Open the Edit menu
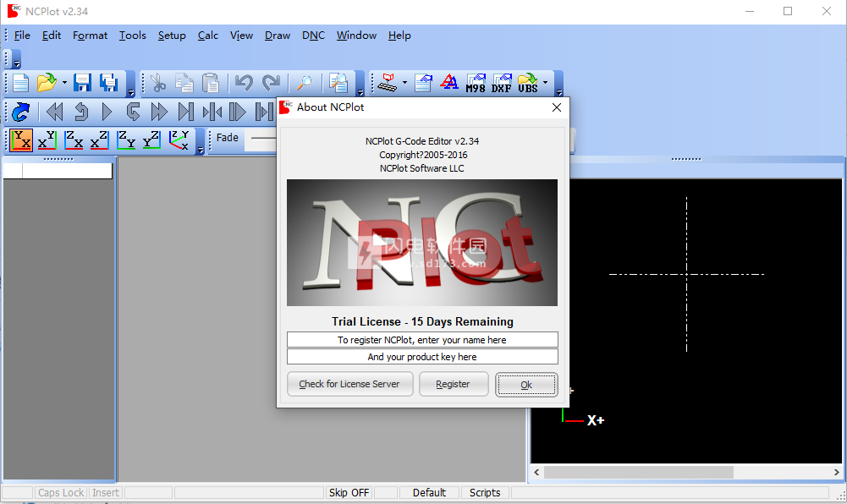 [x=52, y=36]
